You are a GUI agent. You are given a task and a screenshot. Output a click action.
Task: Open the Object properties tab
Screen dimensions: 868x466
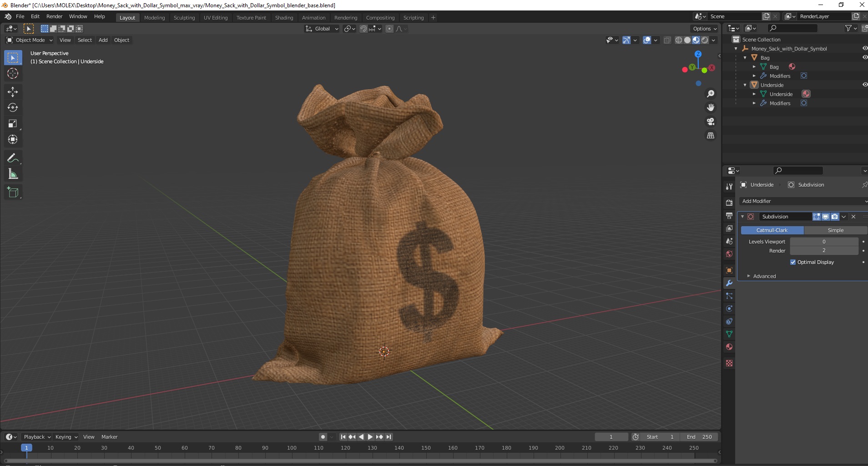729,270
